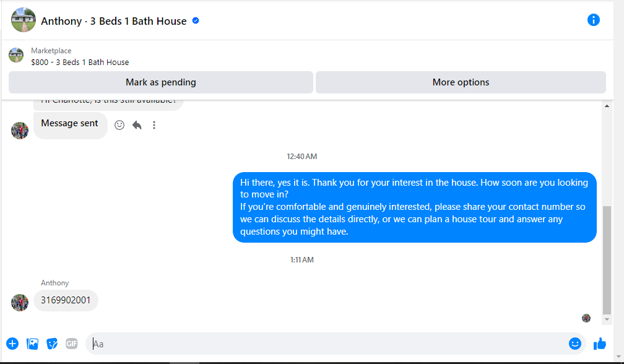Open more actions menu for Message sent

pos(154,125)
